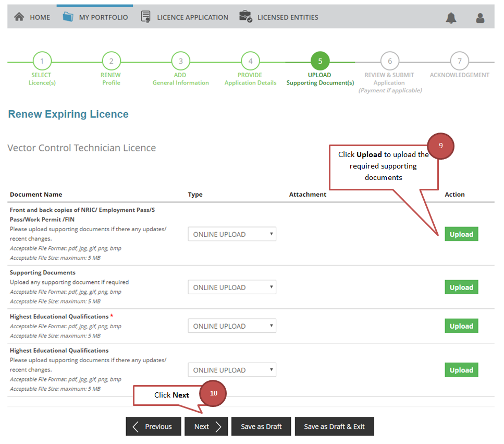Click the Licensed Entities briefcase icon
504x444 pixels.
coord(245,17)
